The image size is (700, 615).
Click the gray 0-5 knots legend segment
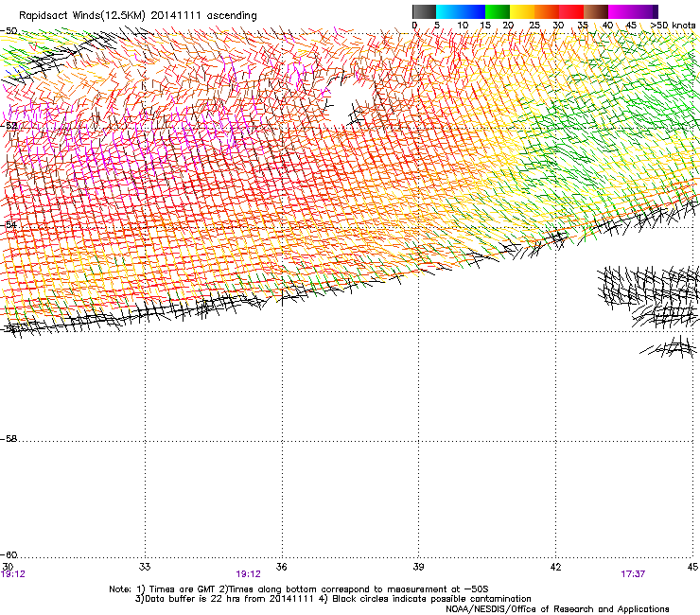pyautogui.click(x=424, y=11)
